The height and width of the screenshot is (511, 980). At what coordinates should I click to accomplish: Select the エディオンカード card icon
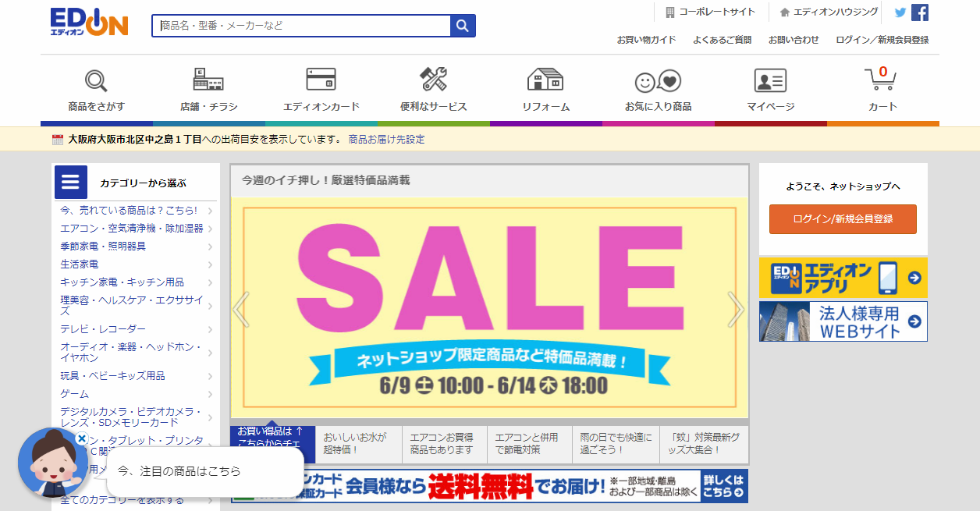point(321,80)
